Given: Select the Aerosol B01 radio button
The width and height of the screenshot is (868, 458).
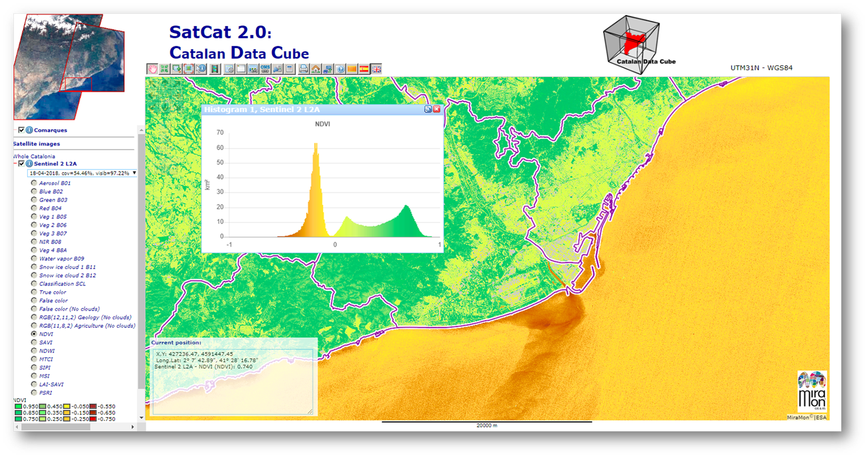Looking at the screenshot, I should 34,183.
